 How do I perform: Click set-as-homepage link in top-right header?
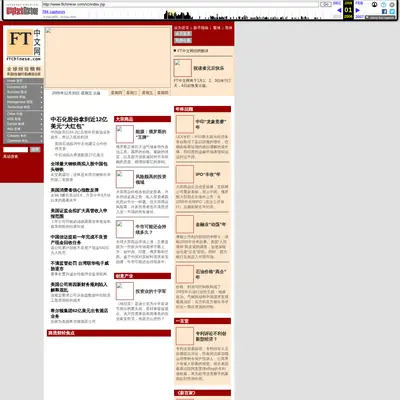pos(181,28)
